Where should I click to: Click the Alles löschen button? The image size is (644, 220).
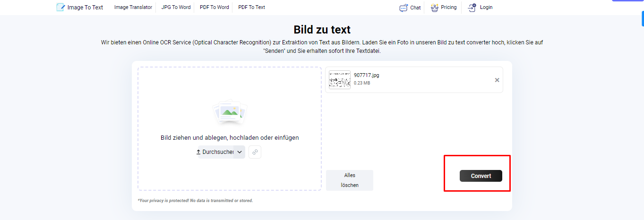point(350,180)
